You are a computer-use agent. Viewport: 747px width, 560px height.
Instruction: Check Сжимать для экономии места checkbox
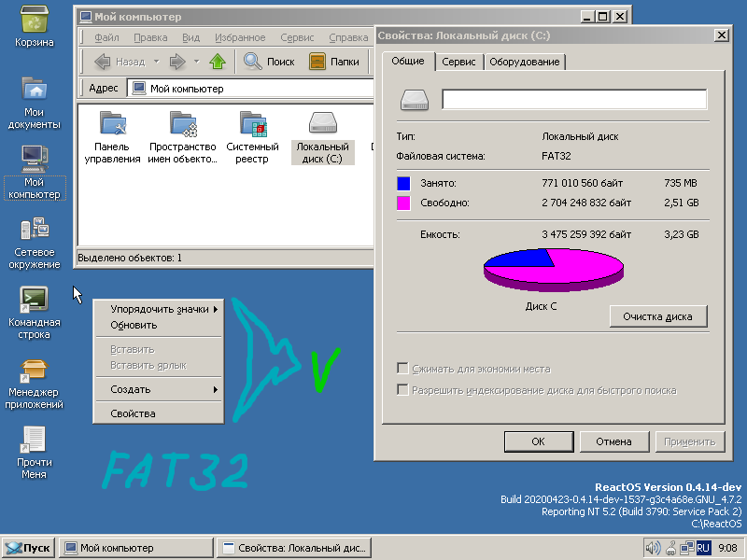pyautogui.click(x=402, y=369)
